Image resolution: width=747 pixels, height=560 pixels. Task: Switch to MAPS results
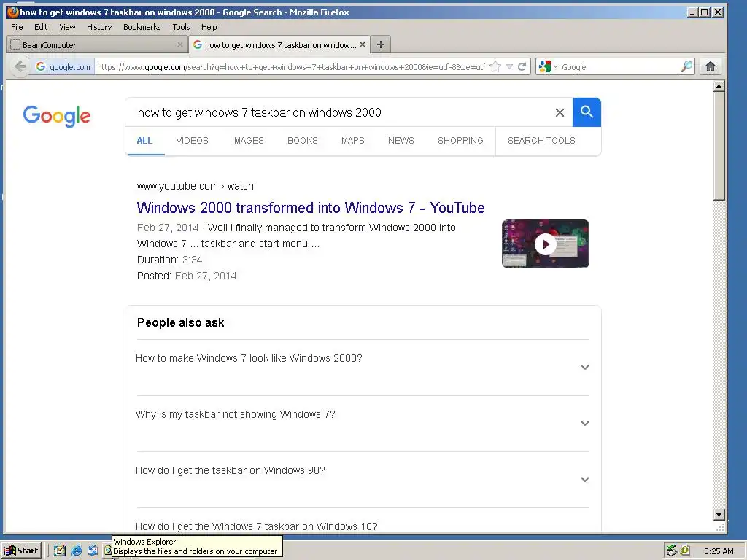(x=352, y=141)
